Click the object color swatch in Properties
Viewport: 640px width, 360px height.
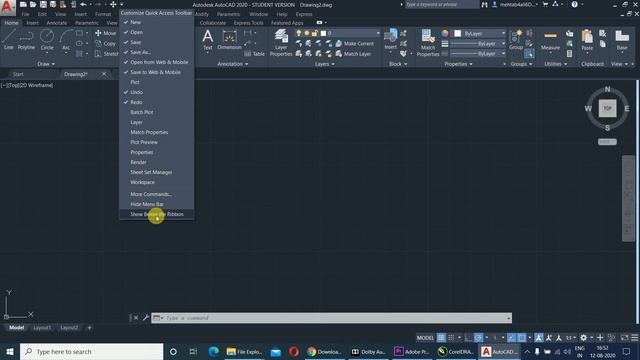pyautogui.click(x=458, y=33)
